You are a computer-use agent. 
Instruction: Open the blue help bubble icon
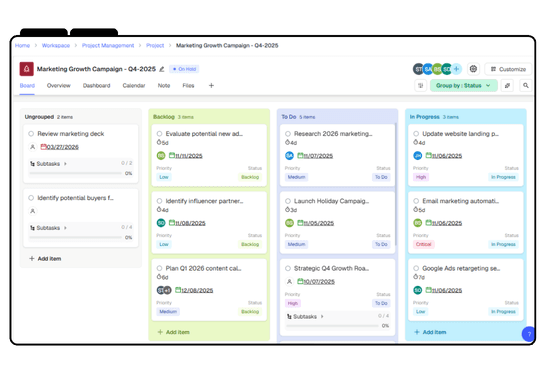coord(529,334)
